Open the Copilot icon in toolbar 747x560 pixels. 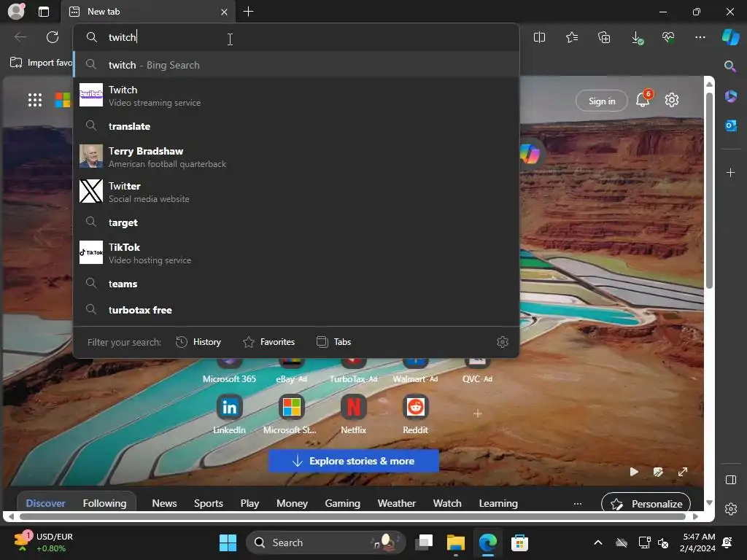(x=731, y=37)
